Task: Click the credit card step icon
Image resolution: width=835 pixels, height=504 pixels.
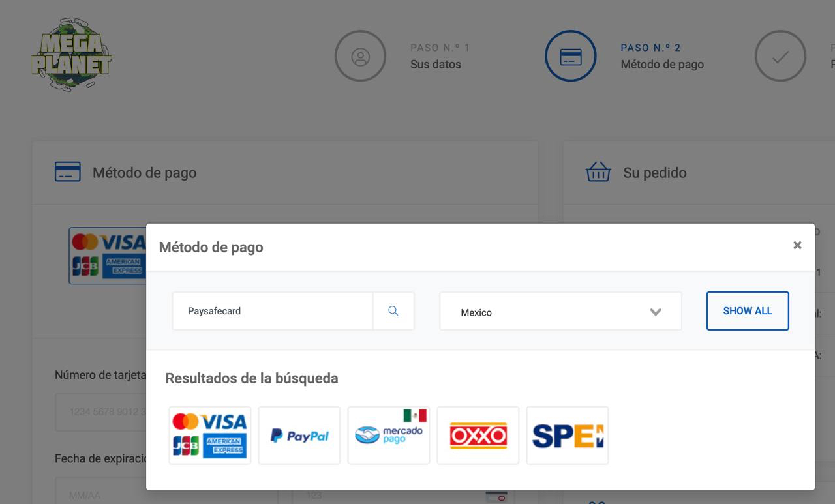Action: [x=570, y=56]
